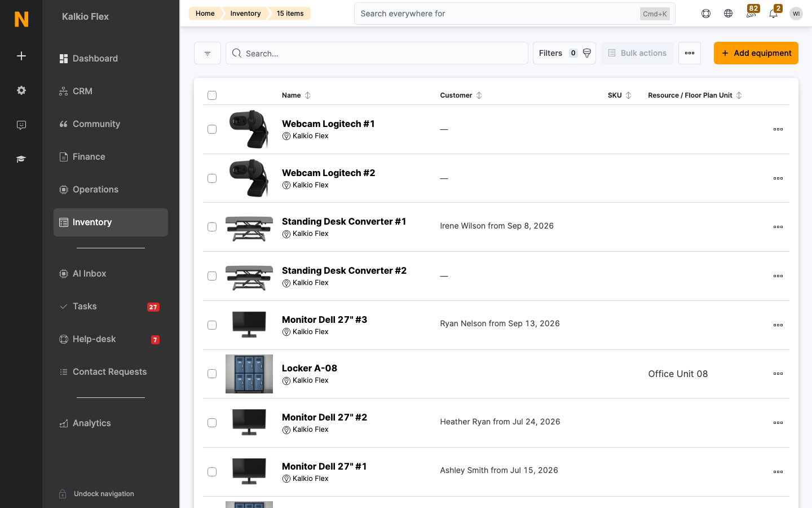Sort the table by SKU column
The image size is (812, 508).
pyautogui.click(x=619, y=95)
